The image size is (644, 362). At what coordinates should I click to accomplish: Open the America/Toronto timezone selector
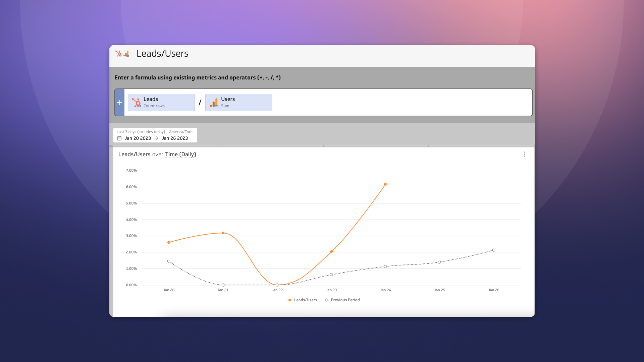(x=182, y=132)
